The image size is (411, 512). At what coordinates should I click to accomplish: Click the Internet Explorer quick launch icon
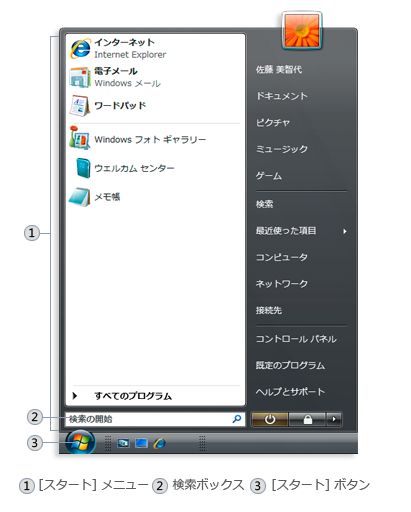[160, 443]
